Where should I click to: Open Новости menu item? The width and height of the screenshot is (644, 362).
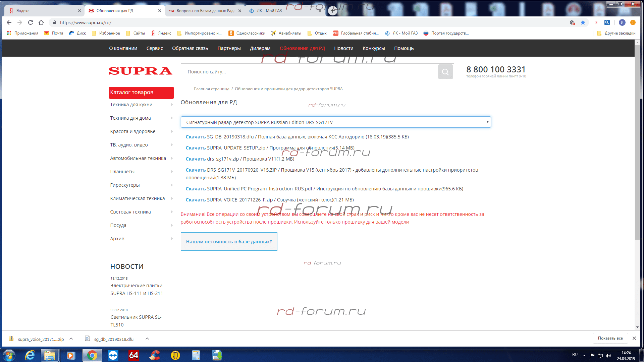coord(344,48)
